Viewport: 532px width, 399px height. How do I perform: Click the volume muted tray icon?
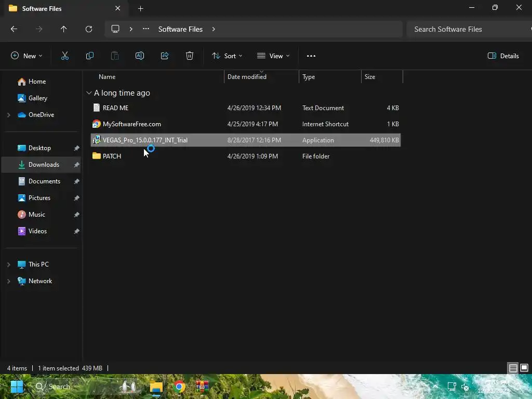click(465, 387)
